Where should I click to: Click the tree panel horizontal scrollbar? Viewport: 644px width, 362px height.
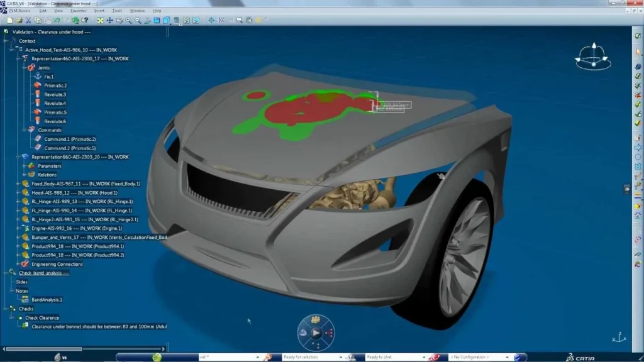pos(44,349)
